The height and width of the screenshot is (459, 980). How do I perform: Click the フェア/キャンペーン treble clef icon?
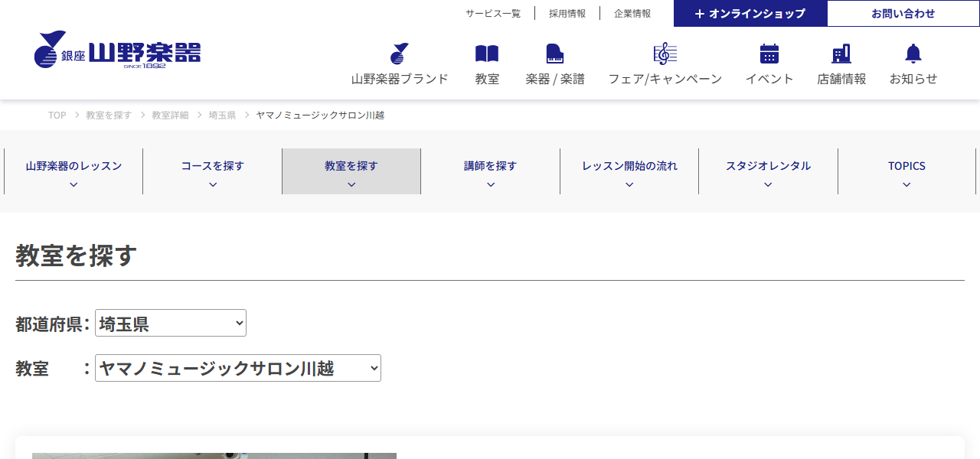pyautogui.click(x=665, y=54)
